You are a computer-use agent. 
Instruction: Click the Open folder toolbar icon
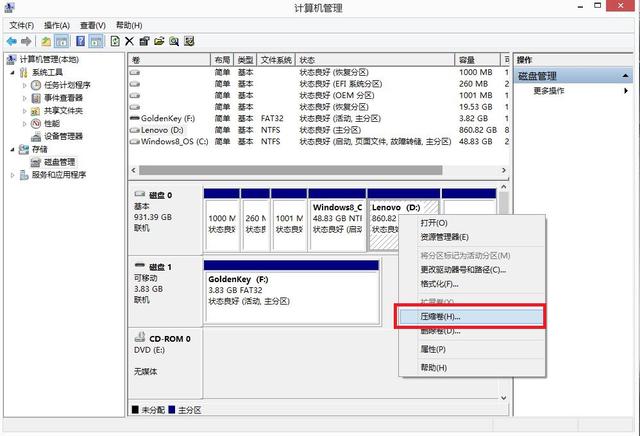click(x=159, y=41)
